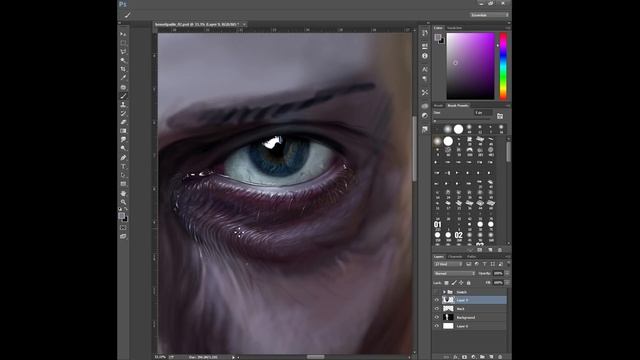Open the Info panel icon in dock

point(425,56)
